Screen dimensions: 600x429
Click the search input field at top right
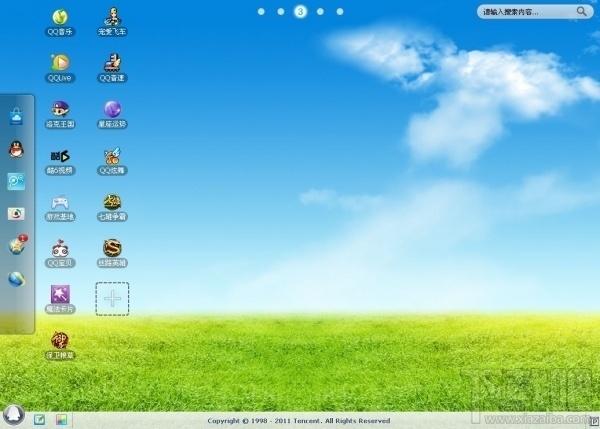pos(535,12)
